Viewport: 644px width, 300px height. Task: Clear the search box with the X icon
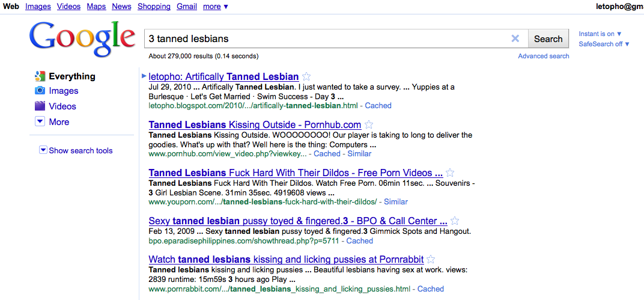(515, 38)
